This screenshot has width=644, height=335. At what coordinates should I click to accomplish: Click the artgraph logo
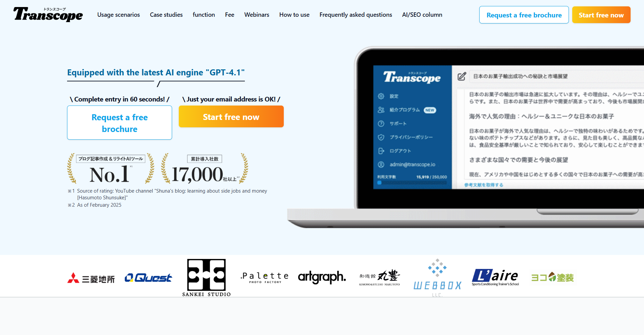pos(322,277)
